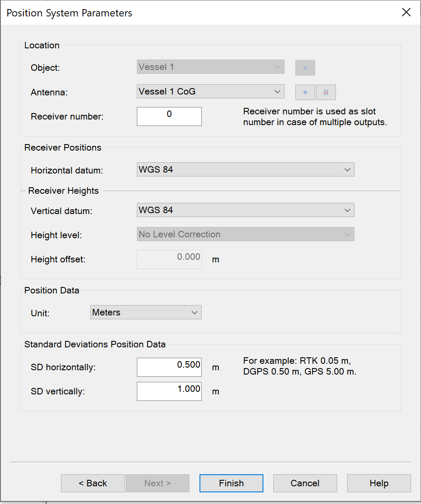
Task: Cancel the position system setup
Action: [305, 483]
